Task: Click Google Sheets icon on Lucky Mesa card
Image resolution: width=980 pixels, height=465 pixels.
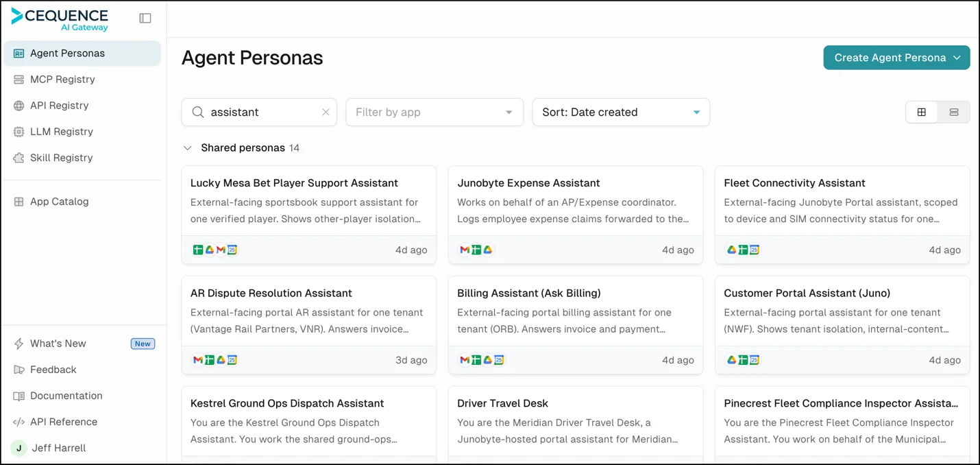Action: click(198, 250)
